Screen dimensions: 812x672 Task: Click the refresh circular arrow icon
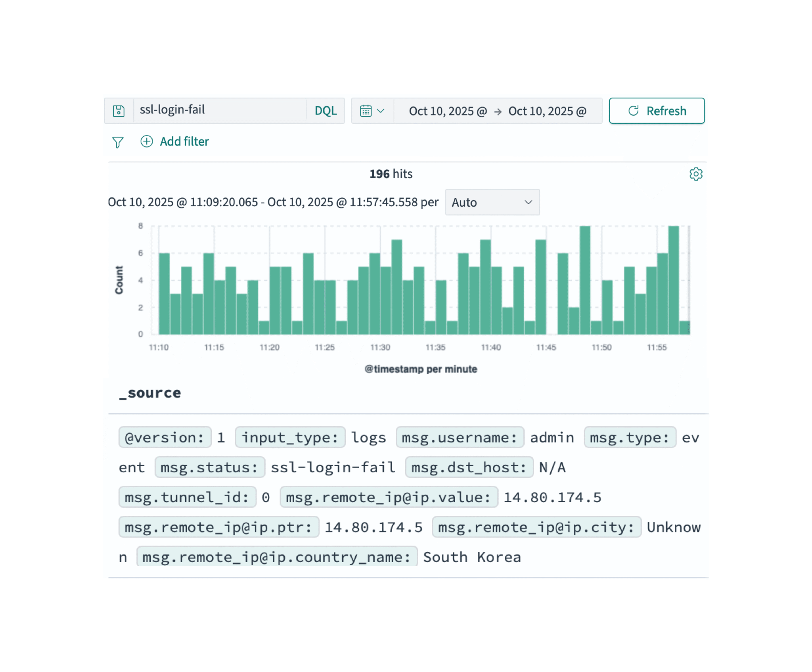634,111
